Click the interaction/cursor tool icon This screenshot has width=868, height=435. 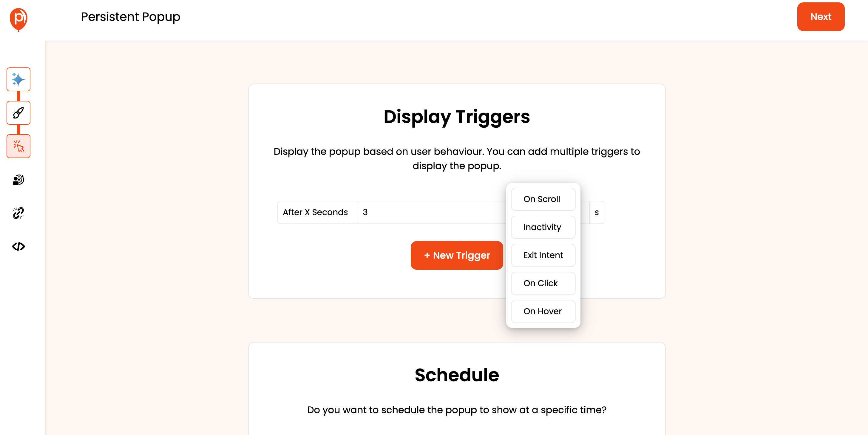18,146
